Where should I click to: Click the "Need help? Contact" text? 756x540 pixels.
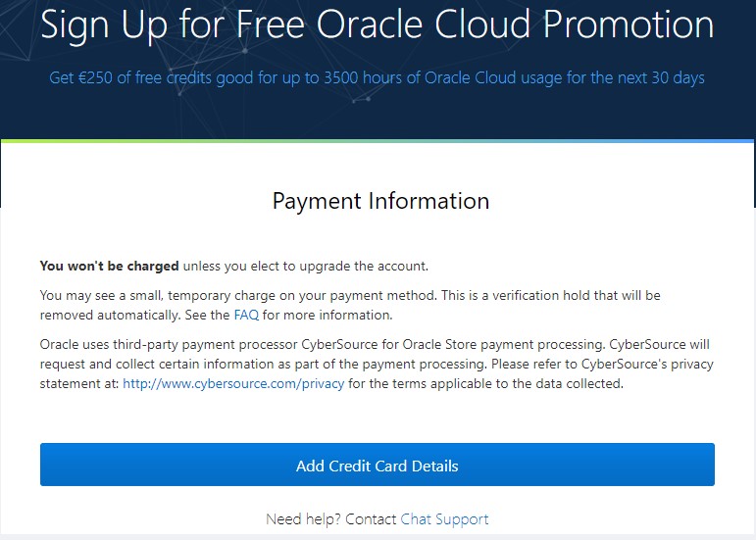tap(331, 519)
